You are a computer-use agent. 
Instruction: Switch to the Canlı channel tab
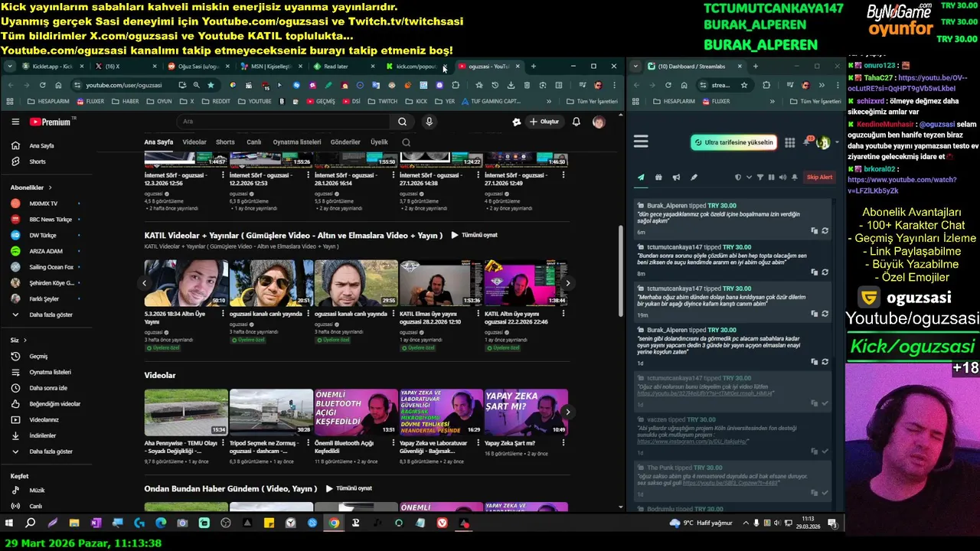(x=254, y=142)
